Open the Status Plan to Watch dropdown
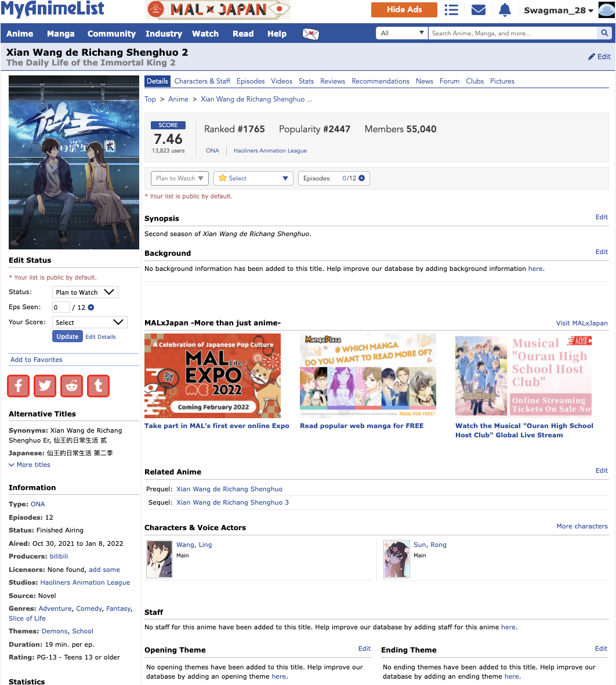 (85, 292)
